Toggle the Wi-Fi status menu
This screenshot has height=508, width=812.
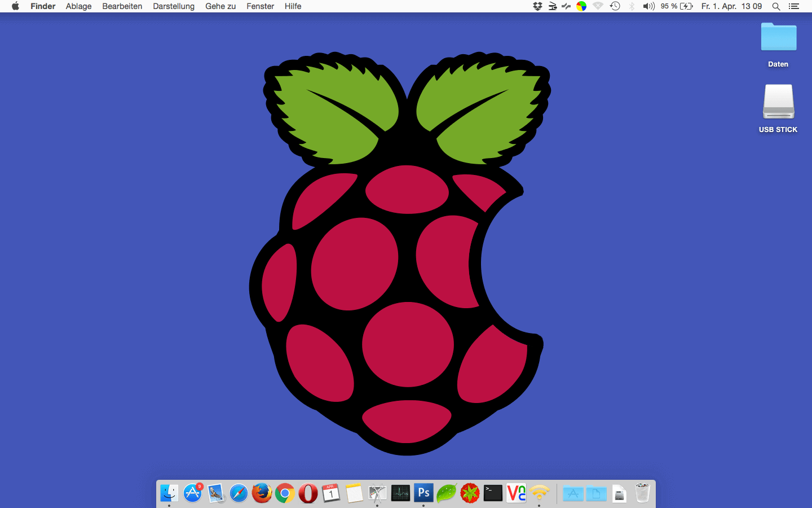(598, 6)
